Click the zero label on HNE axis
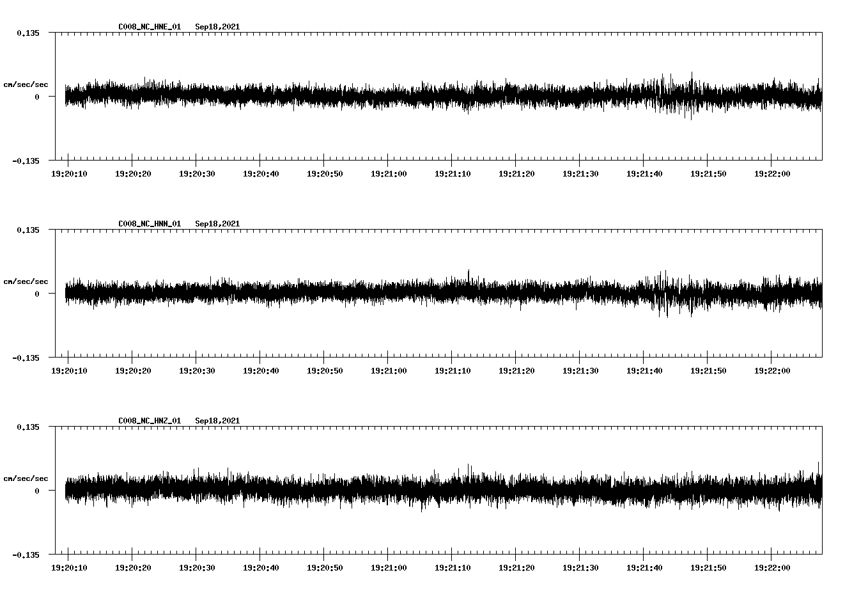Screen dimensions: 868x591 (37, 97)
